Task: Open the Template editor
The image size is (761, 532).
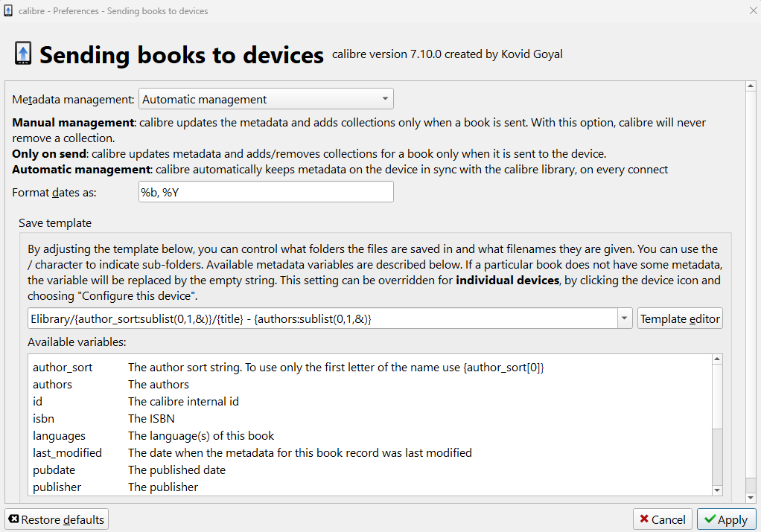Action: pos(680,319)
